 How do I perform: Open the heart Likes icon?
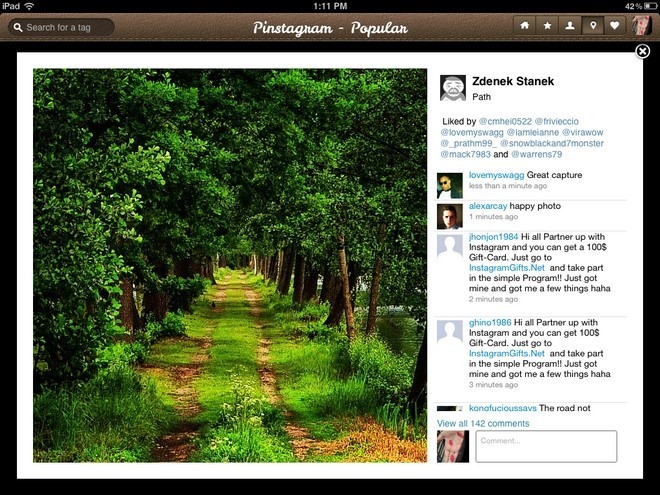(x=615, y=26)
